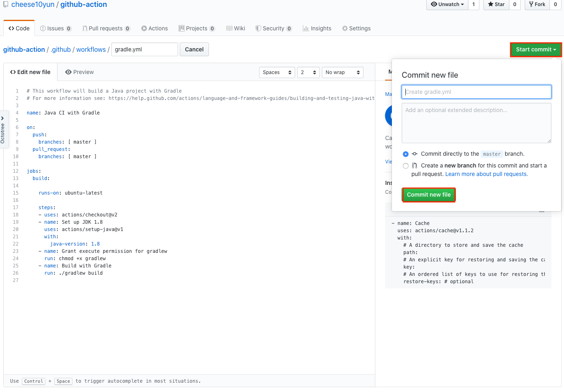
Task: Edit the gradle.yml filename field
Action: click(x=145, y=49)
